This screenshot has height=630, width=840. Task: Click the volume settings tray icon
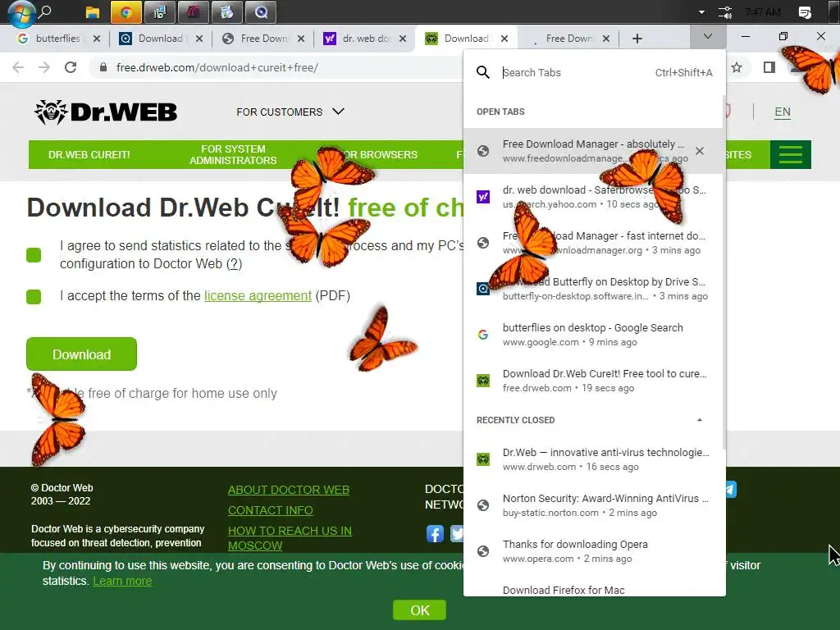point(725,12)
